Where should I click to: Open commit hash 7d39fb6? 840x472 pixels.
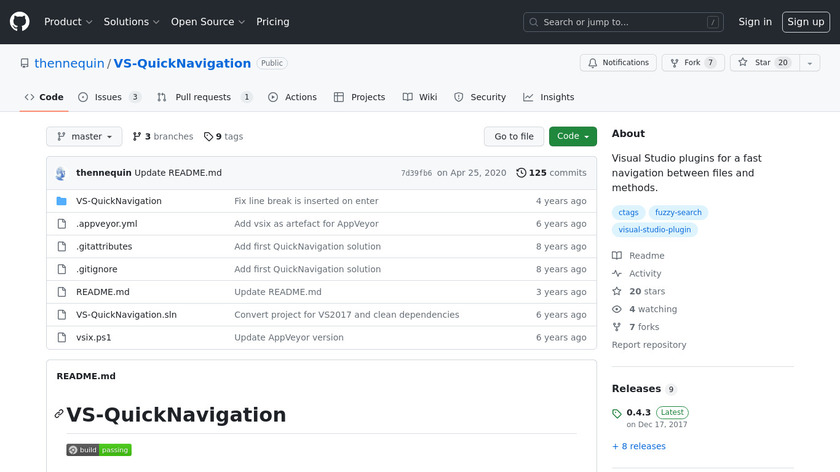416,173
